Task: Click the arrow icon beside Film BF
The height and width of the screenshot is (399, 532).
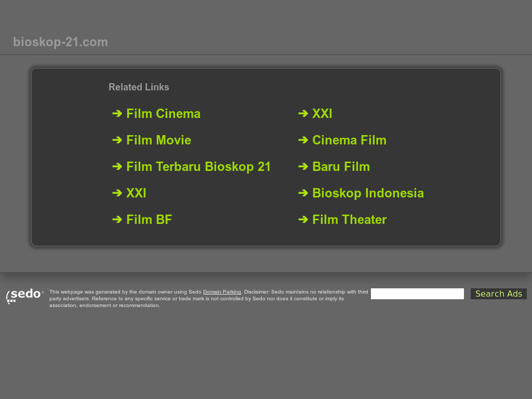Action: click(x=117, y=220)
